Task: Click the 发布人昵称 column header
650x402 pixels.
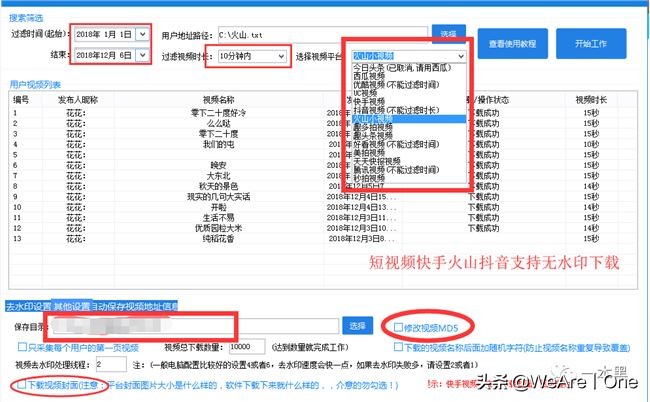Action: [x=78, y=100]
